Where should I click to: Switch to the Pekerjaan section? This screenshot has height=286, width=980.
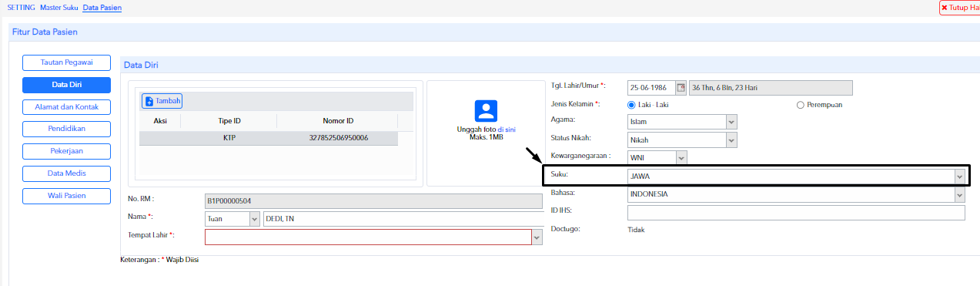click(x=66, y=151)
